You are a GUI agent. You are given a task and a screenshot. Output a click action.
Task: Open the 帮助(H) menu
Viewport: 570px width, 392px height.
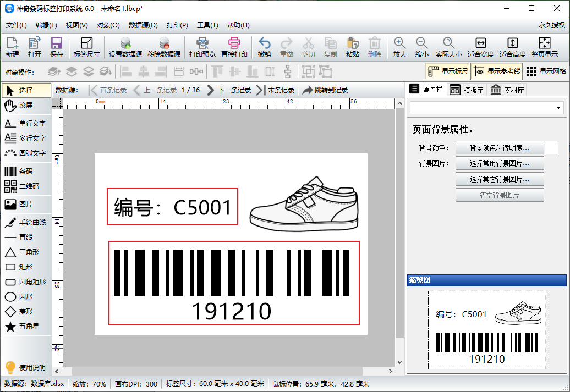[x=238, y=25]
